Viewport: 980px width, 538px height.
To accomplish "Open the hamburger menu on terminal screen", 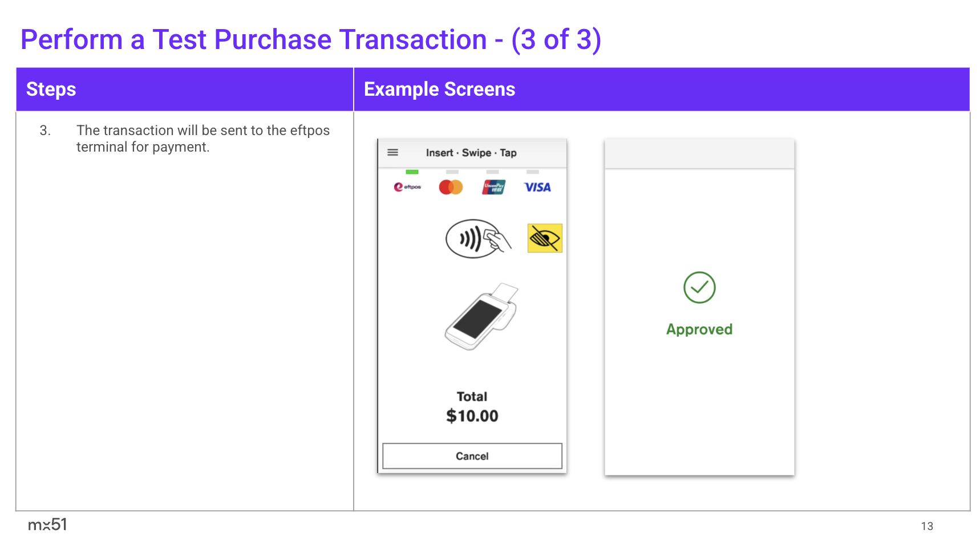I will coord(392,152).
